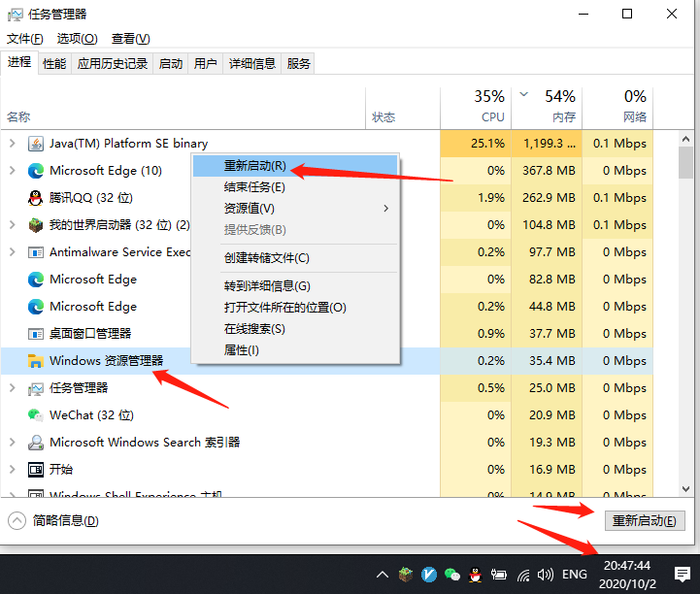Click the process list scrollbar down arrow

(686, 489)
